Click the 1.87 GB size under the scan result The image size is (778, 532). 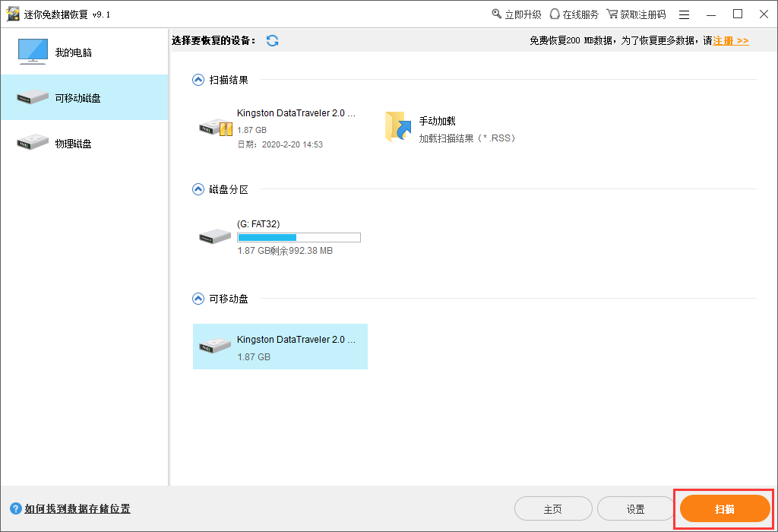(x=251, y=130)
